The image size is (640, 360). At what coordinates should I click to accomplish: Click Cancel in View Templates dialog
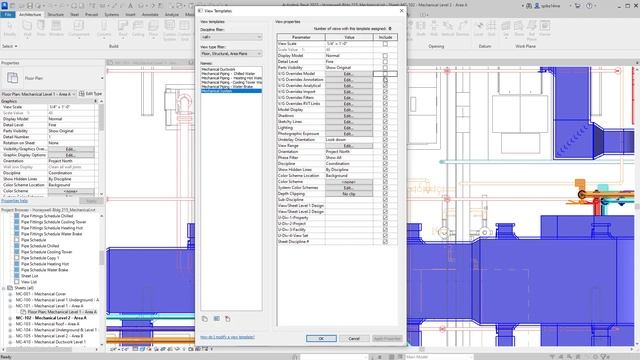coord(354,338)
